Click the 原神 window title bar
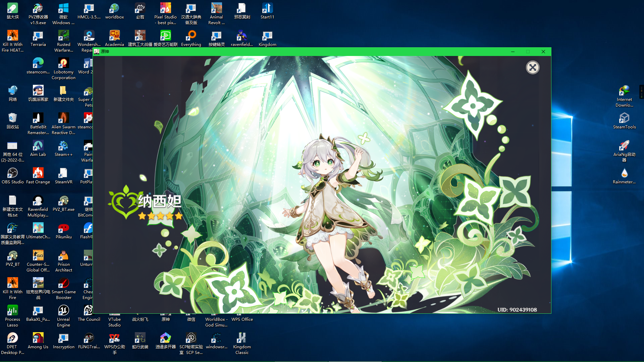Image resolution: width=644 pixels, height=362 pixels. point(302,52)
